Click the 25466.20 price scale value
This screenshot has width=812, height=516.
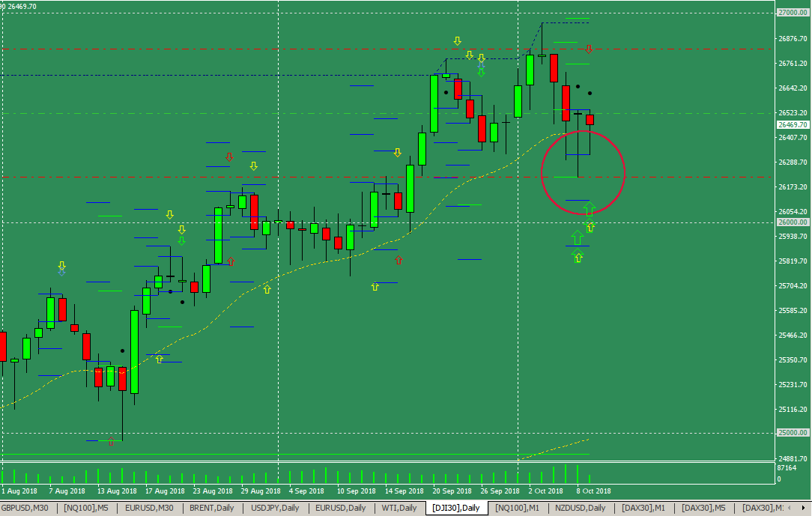(793, 336)
